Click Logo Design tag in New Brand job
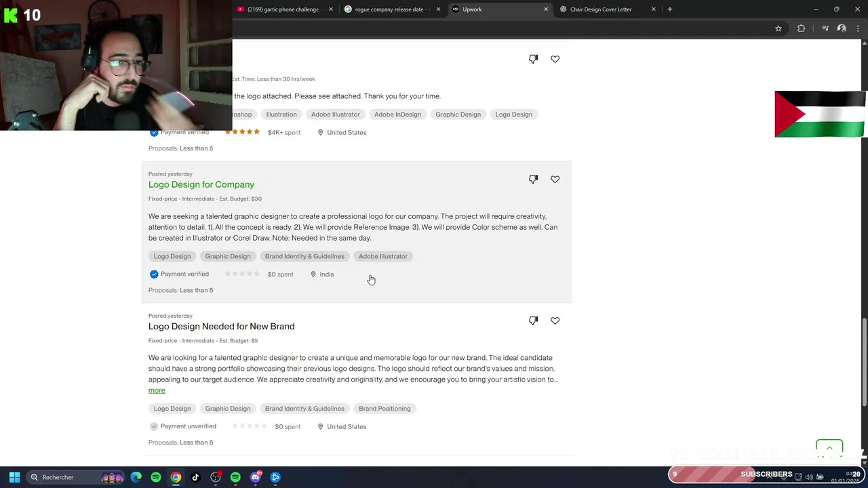Screen dimensions: 868x488 pyautogui.click(x=172, y=409)
